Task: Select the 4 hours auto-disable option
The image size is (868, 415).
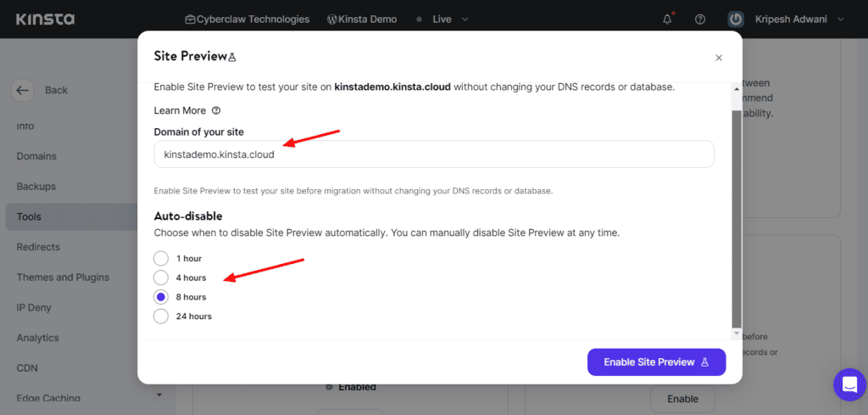Action: tap(161, 278)
